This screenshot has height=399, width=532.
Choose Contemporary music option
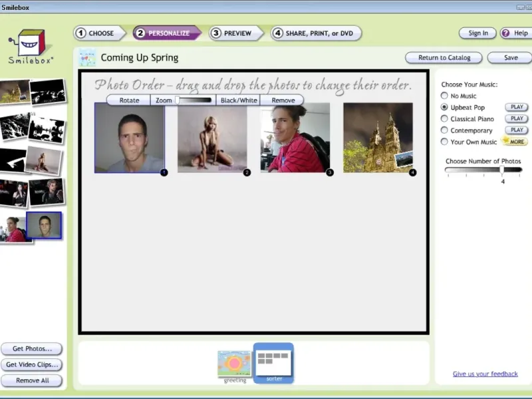[444, 130]
